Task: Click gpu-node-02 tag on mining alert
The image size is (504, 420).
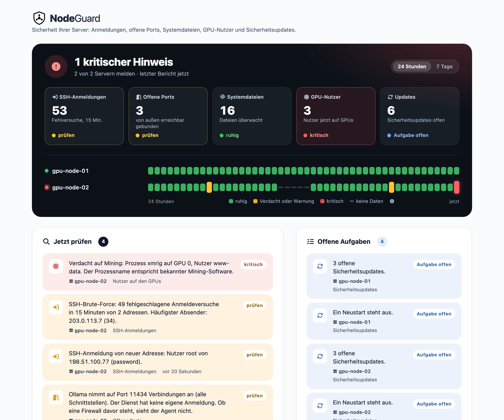Action: click(x=88, y=281)
